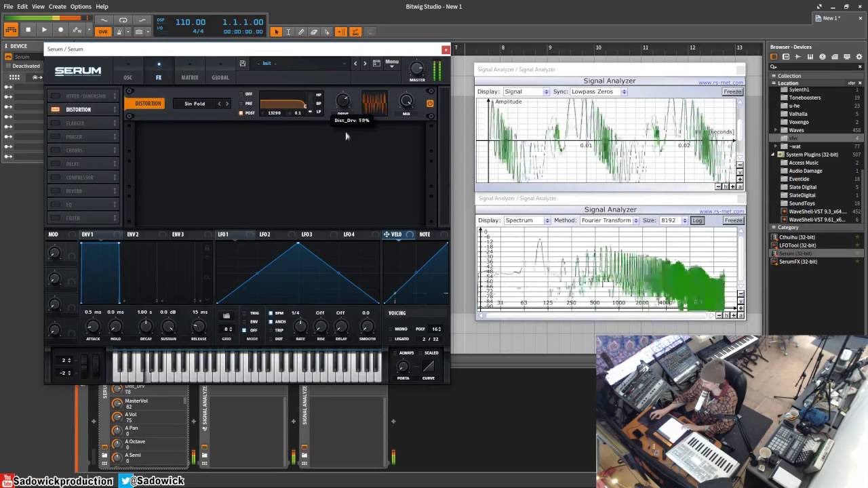The height and width of the screenshot is (488, 868).
Task: Collapse the System Plugins (32-bit) folder
Action: 773,155
